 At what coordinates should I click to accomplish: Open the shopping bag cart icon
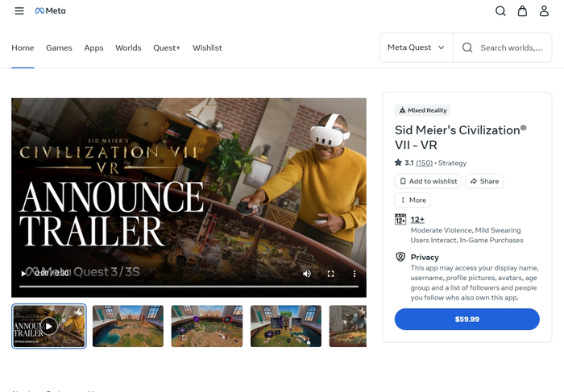click(522, 11)
